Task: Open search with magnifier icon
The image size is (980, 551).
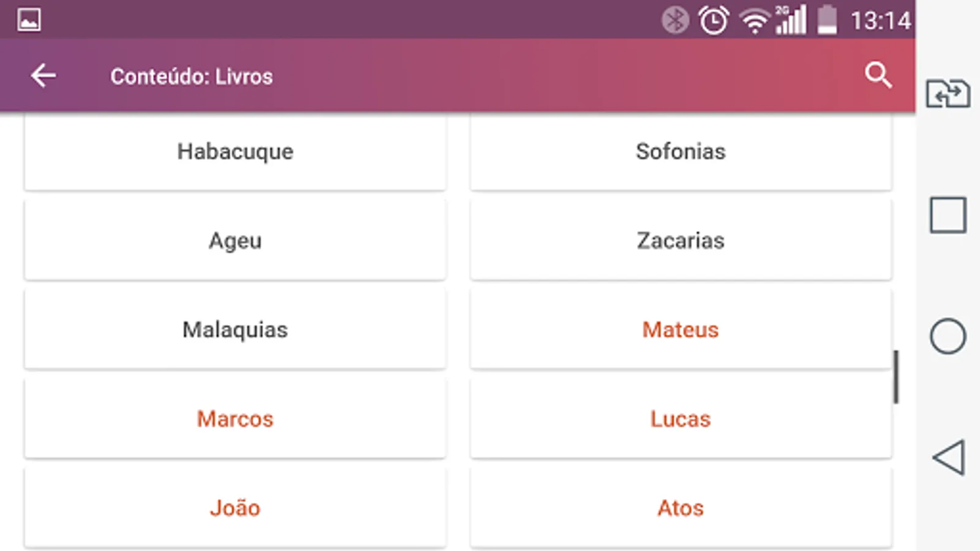Action: click(878, 75)
